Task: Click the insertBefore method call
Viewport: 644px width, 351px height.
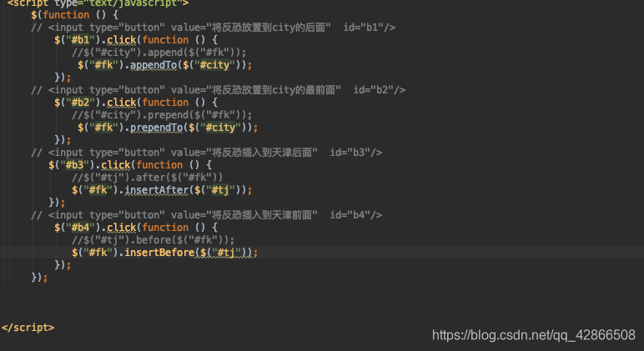Action: click(159, 252)
